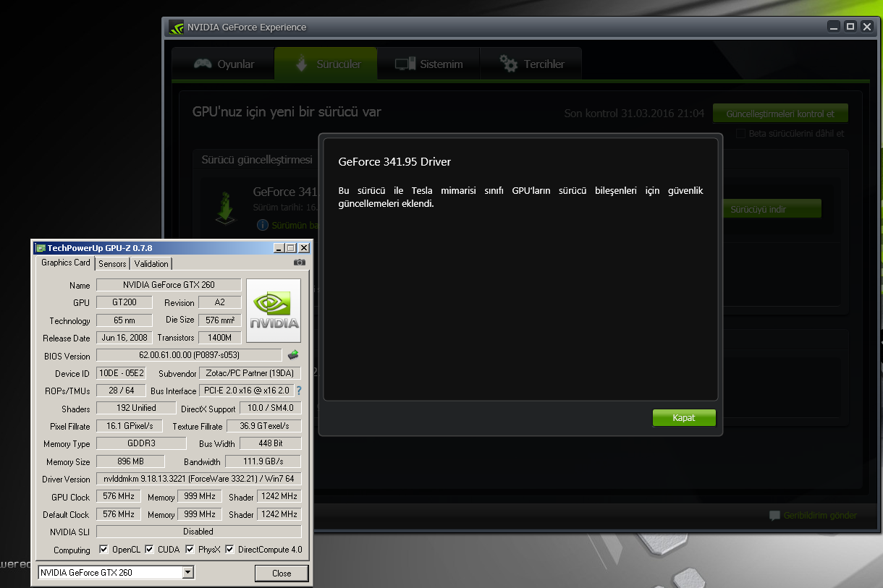
Task: Click the GPU'nuz için yeni bir sürücü var heading
Action: (x=287, y=112)
